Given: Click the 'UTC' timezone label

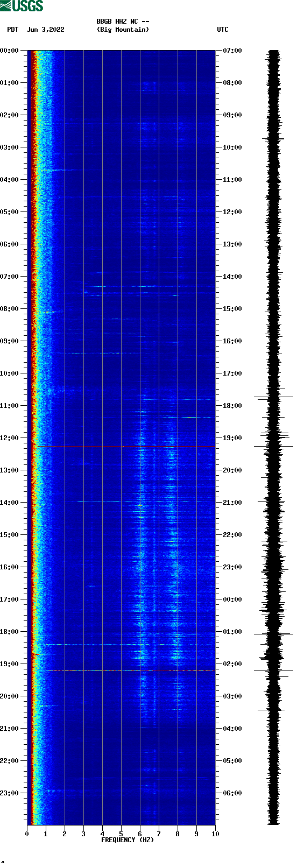Looking at the screenshot, I should (223, 30).
